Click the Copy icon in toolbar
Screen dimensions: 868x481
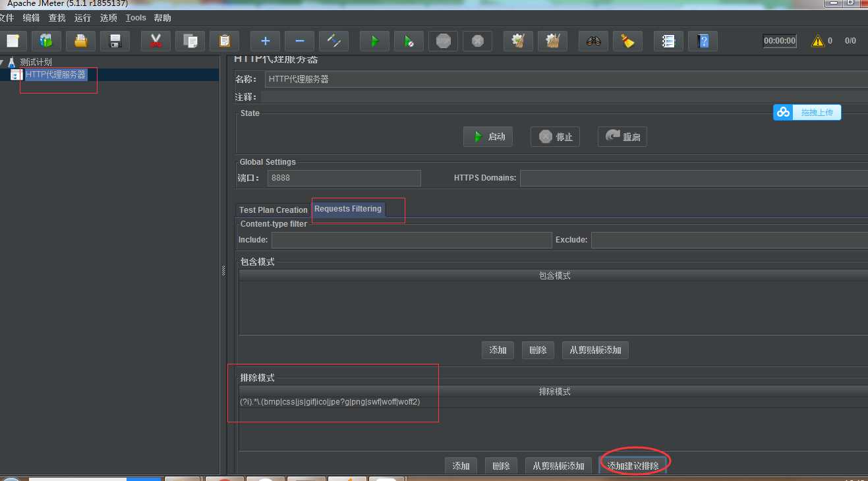pos(190,41)
